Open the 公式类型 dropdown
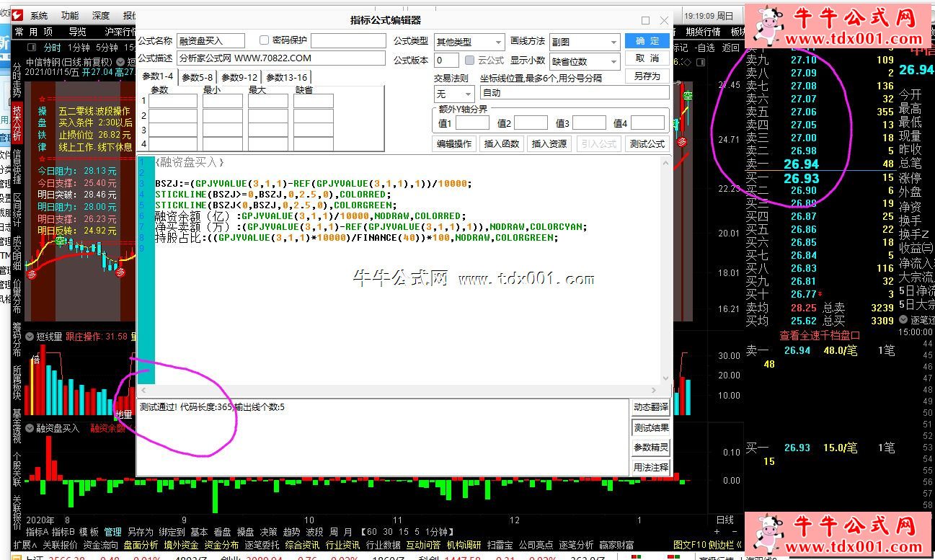Image resolution: width=935 pixels, height=560 pixels. coord(469,42)
